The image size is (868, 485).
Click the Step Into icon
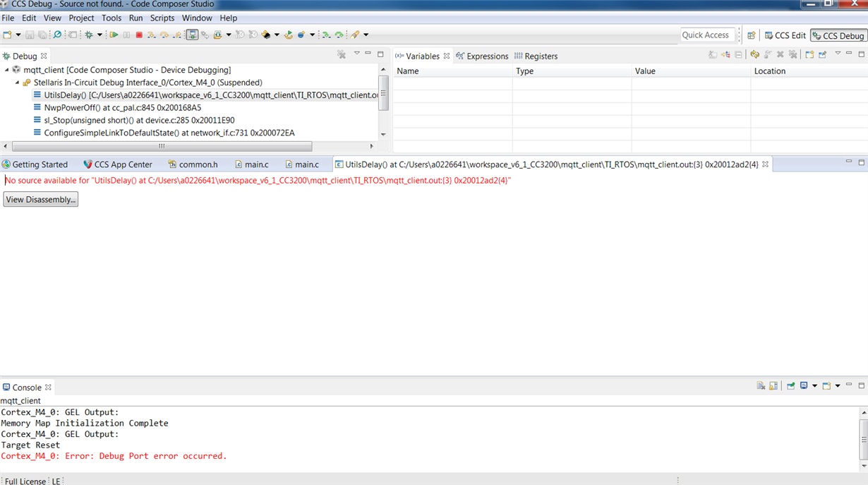tap(152, 35)
